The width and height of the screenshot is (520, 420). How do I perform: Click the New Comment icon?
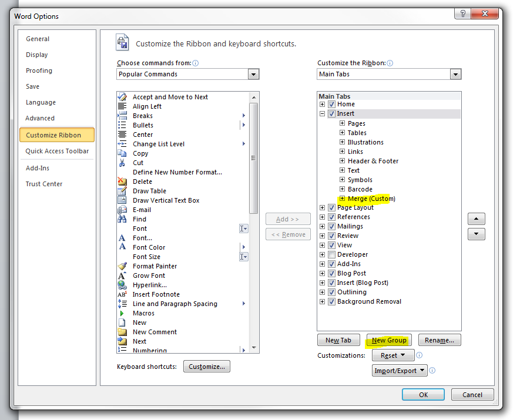(122, 332)
